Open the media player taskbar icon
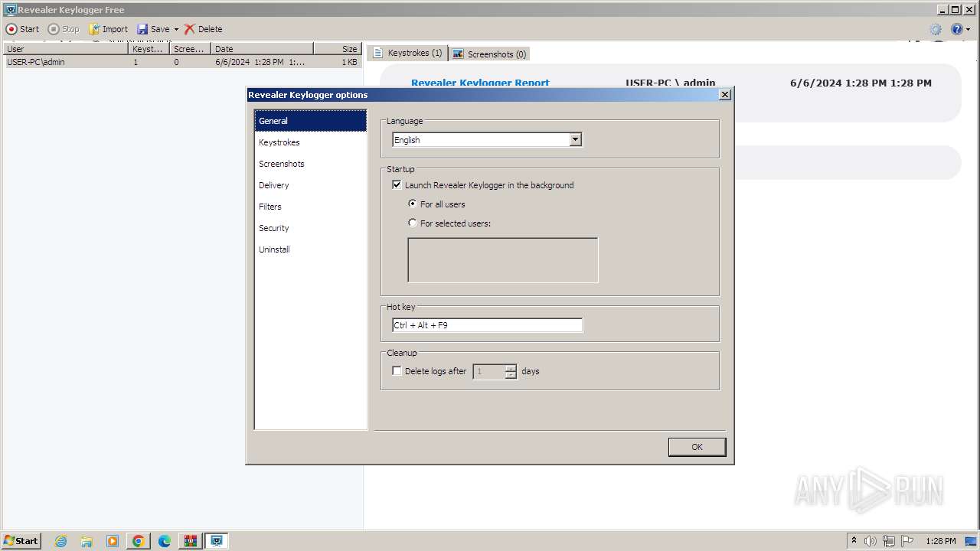 (x=113, y=541)
